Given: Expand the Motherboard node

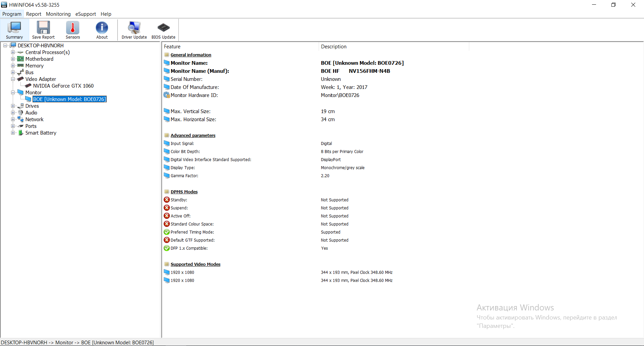Looking at the screenshot, I should pyautogui.click(x=13, y=59).
